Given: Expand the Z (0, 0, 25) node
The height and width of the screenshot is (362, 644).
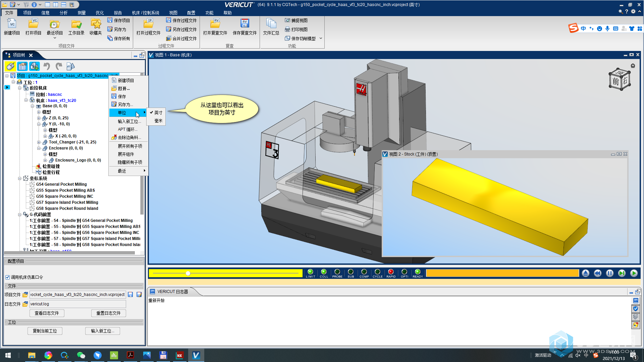Looking at the screenshot, I should 39,118.
